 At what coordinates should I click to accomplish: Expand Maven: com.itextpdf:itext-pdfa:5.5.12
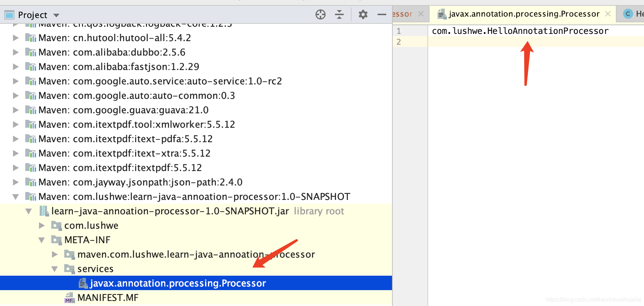click(16, 139)
